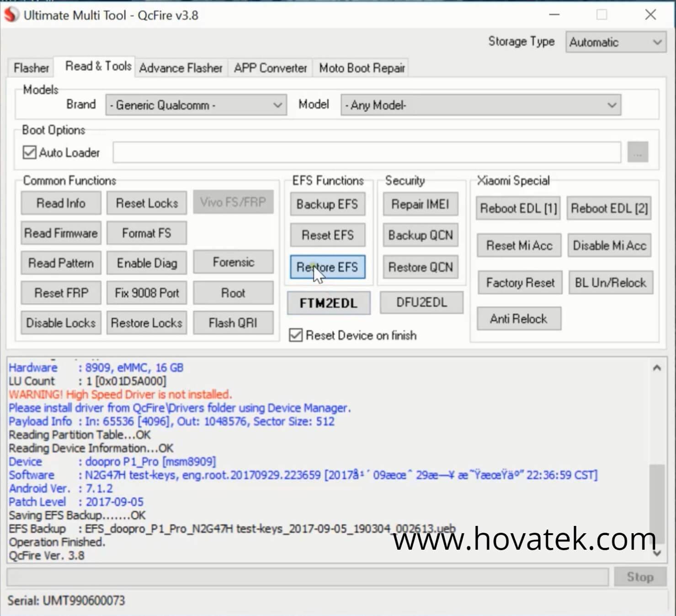The height and width of the screenshot is (616, 676).
Task: Click the BL Un/Relock button
Action: coord(611,283)
